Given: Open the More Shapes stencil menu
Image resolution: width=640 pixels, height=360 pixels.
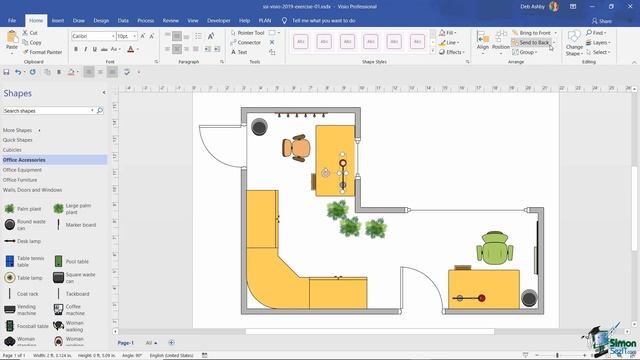Looking at the screenshot, I should coord(22,130).
